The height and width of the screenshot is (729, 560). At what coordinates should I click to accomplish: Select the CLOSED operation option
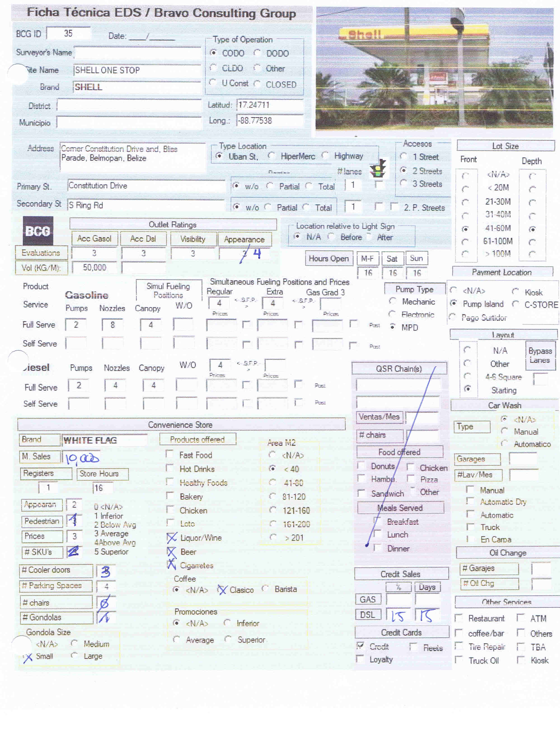257,84
